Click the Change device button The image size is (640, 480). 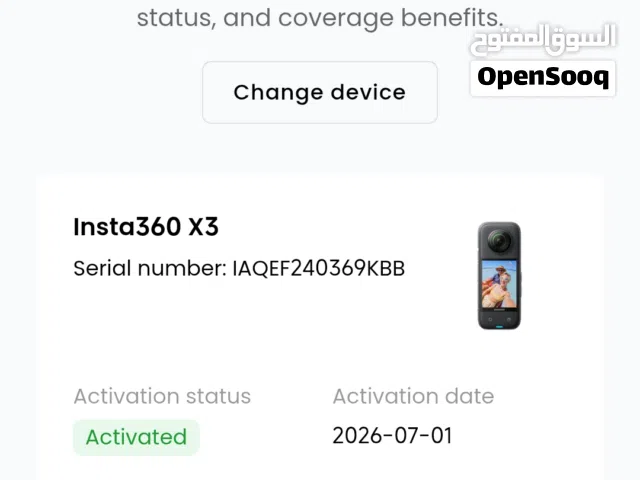(320, 93)
